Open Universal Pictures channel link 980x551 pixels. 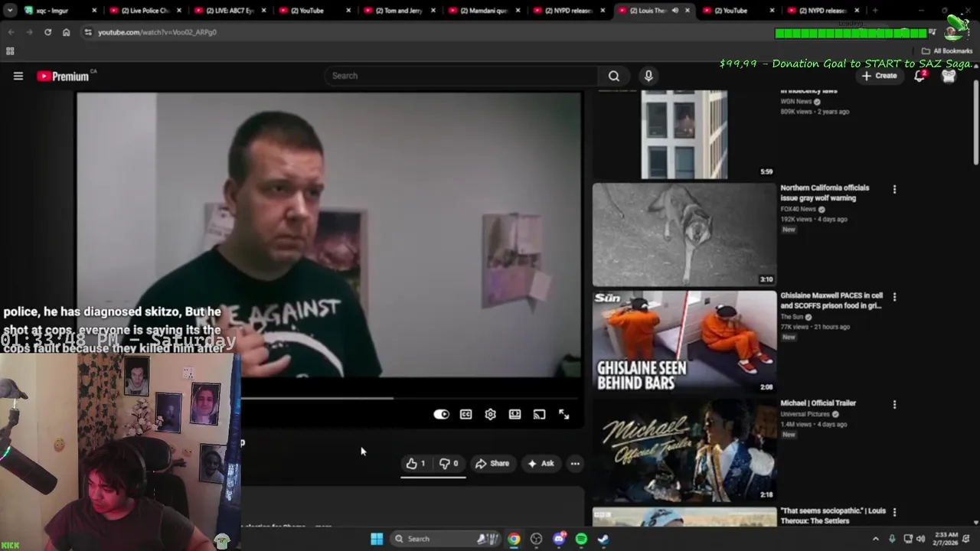805,414
